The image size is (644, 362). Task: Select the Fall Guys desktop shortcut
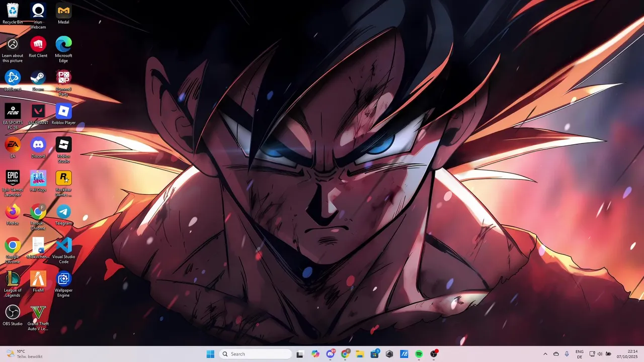point(38,181)
